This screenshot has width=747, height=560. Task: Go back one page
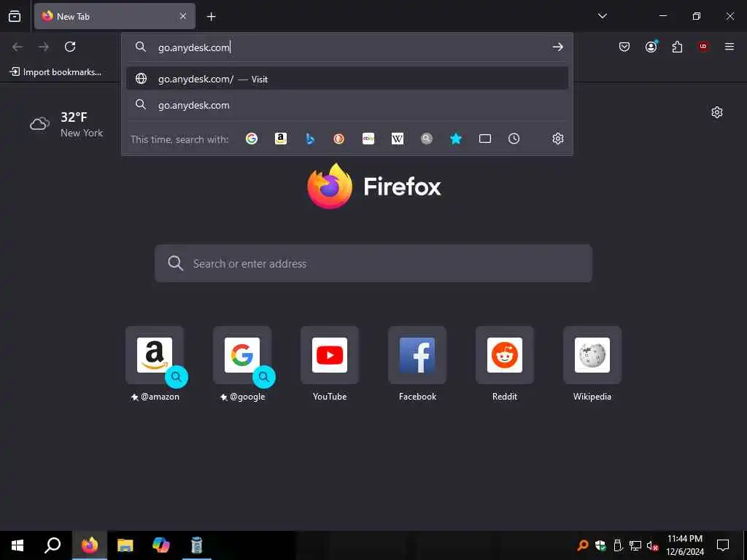click(18, 47)
